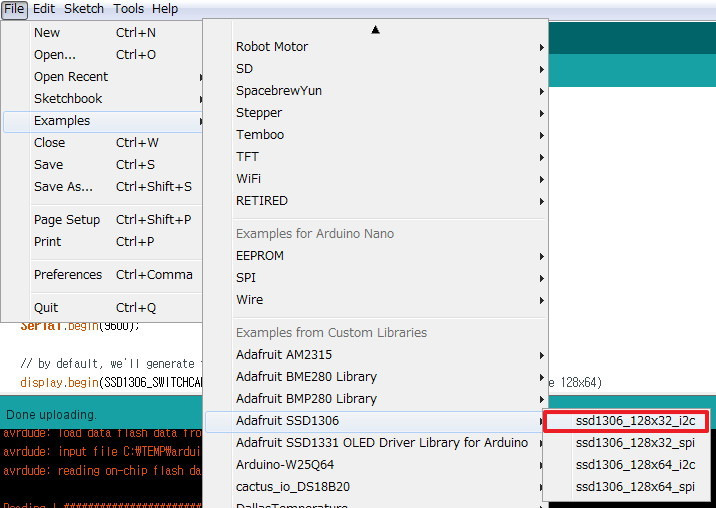Click the submenu arrow beside EEPROM

coord(542,256)
